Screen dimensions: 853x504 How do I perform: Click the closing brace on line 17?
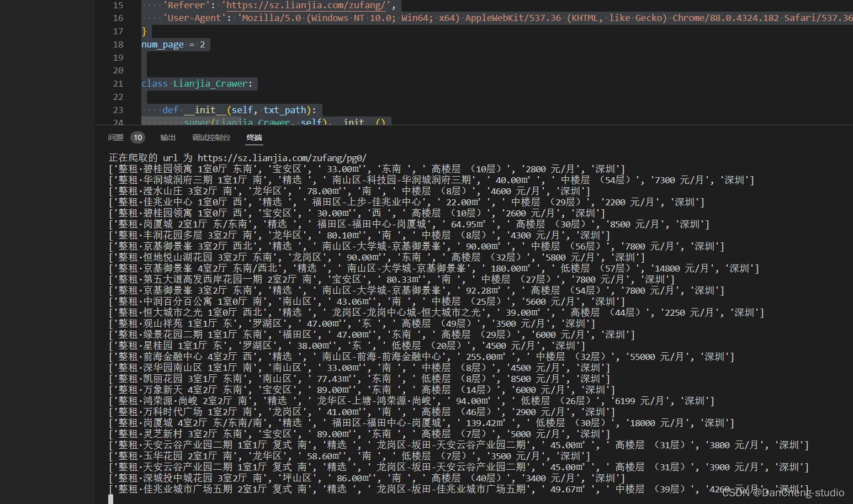(144, 31)
